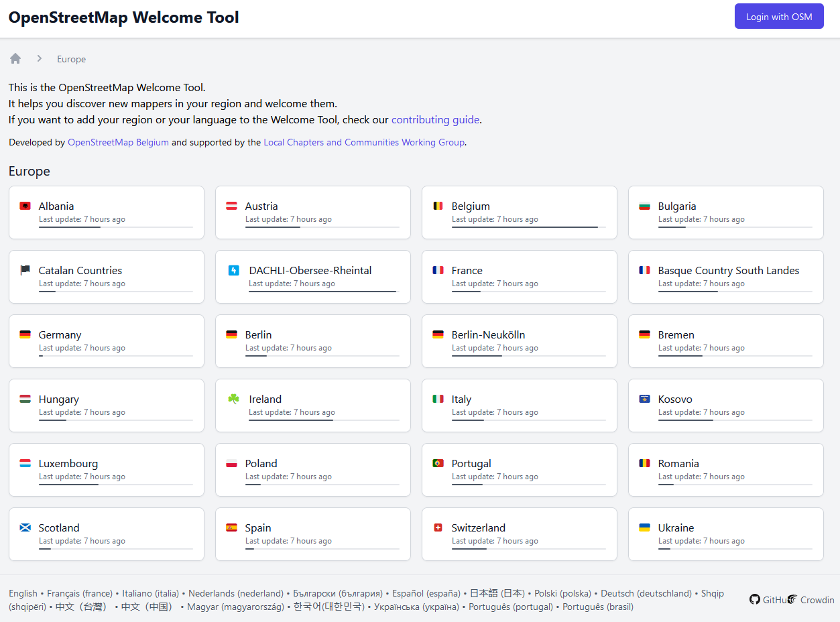Viewport: 840px width, 622px height.
Task: Click the Berlin-Neukölln flag icon
Action: pos(438,334)
